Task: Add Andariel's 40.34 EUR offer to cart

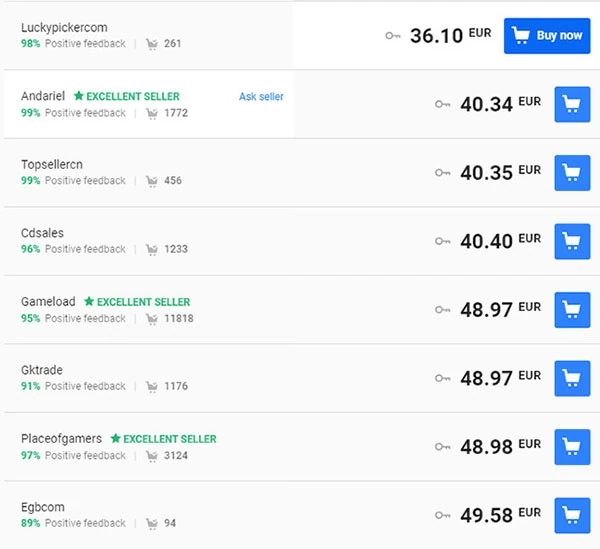Action: coord(572,104)
